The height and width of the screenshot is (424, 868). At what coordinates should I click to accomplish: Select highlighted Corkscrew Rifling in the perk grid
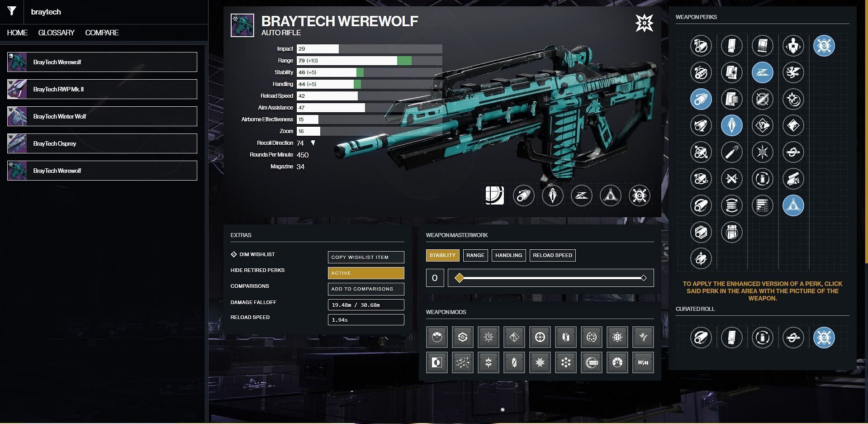(x=701, y=99)
